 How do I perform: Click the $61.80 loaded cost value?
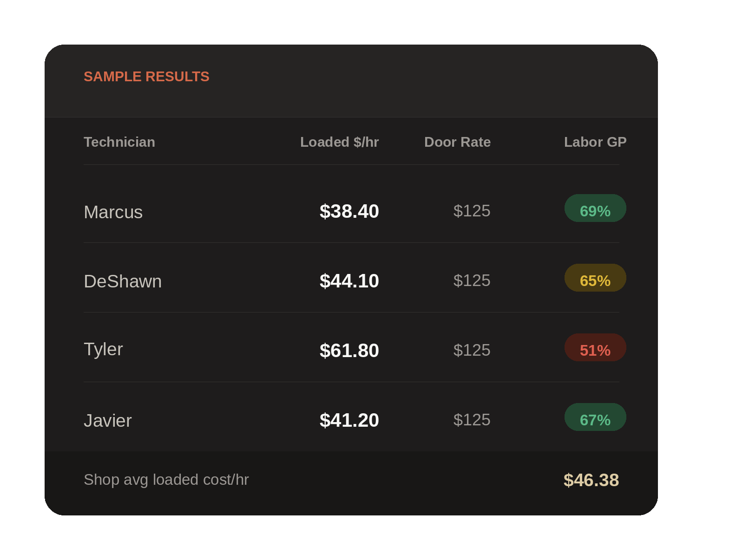pyautogui.click(x=349, y=351)
